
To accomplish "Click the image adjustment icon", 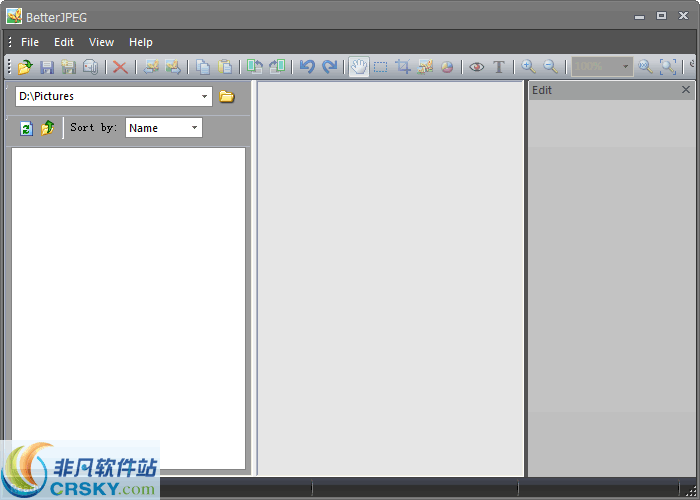I will pyautogui.click(x=425, y=67).
